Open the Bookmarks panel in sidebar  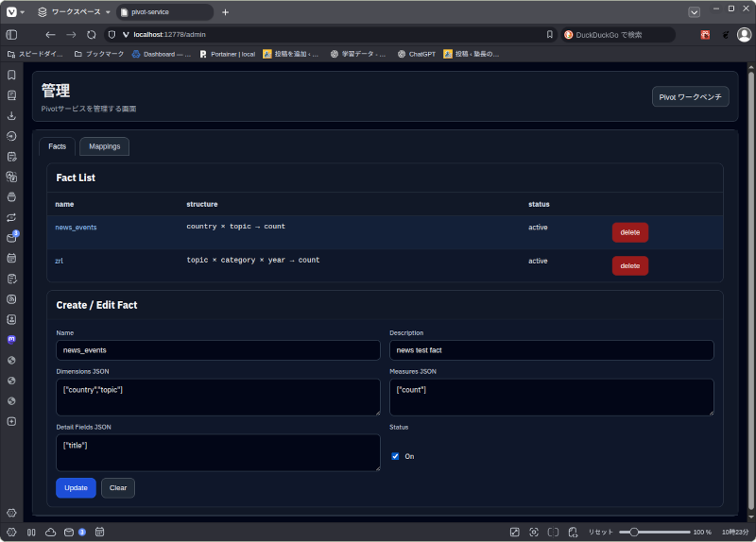click(11, 75)
